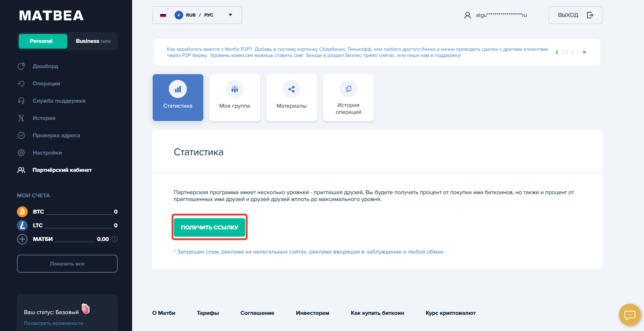The image size is (644, 331).
Task: Switch to the Моя группа tab
Action: pos(235,98)
